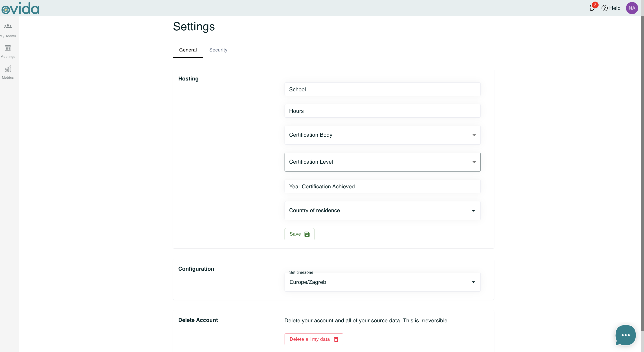Screen dimensions: 644x352
Task: Open the Metrics chart icon
Action: (8, 69)
